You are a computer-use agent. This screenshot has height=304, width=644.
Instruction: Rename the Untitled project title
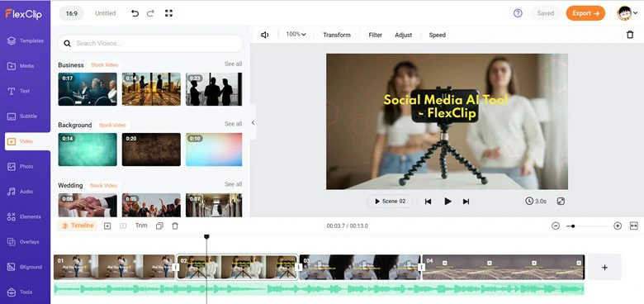[105, 13]
